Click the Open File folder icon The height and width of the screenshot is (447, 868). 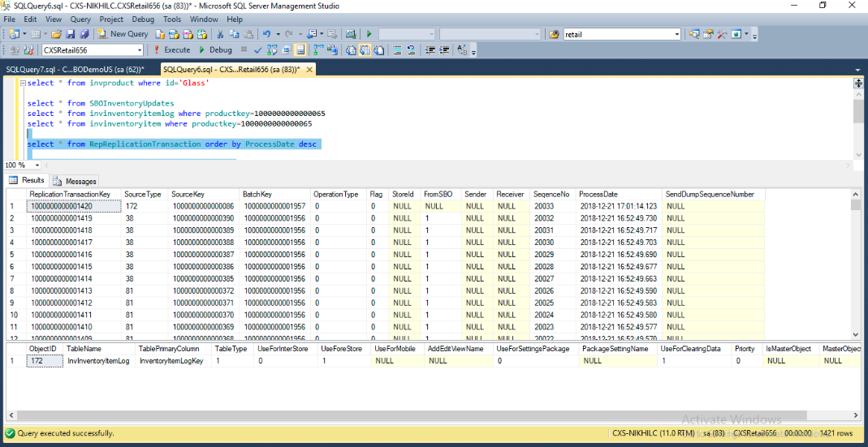[56, 34]
